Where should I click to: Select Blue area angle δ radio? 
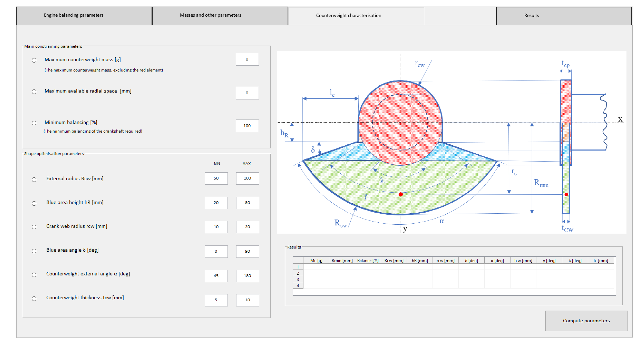tap(34, 251)
